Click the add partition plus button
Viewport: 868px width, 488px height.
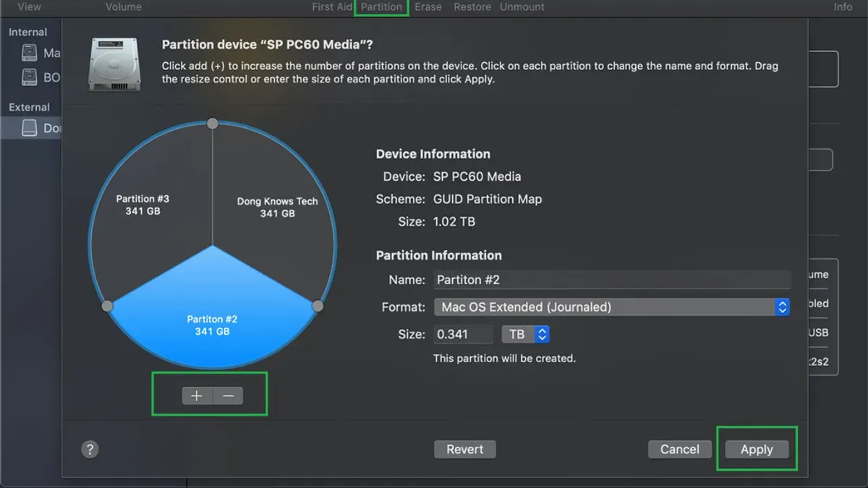click(197, 395)
